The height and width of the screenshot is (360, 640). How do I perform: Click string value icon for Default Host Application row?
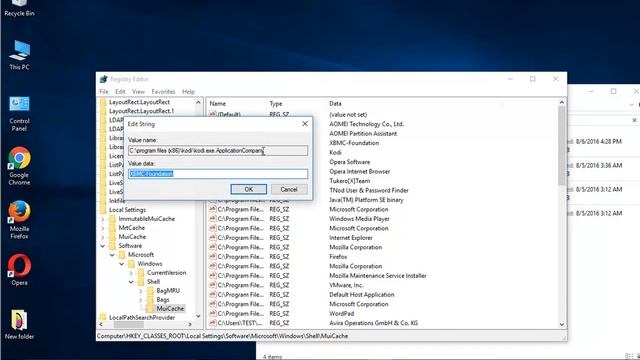coord(213,294)
